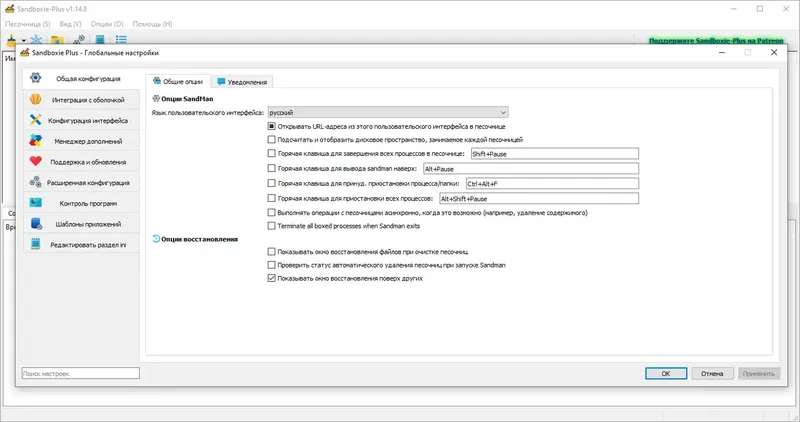800x422 pixels.
Task: Open the Patreon support link
Action: coord(714,41)
